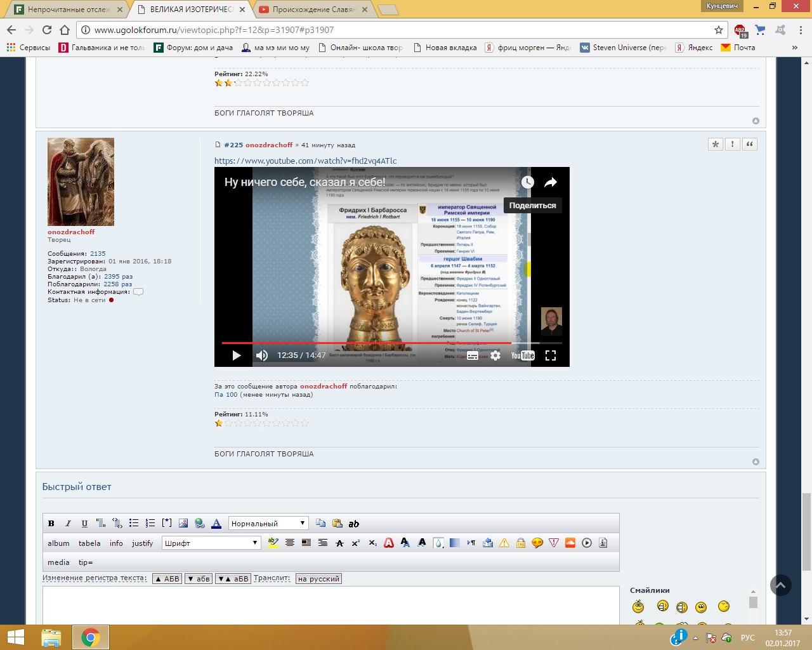Screen dimensions: 812x650
Task: Click the video progress bar
Action: click(381, 343)
